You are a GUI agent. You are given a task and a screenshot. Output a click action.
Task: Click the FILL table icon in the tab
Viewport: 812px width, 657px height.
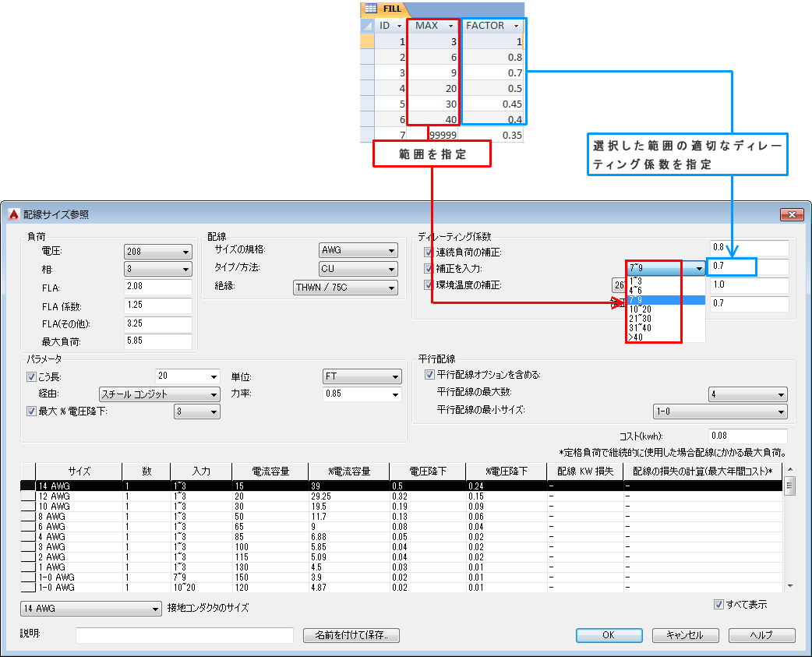point(371,9)
